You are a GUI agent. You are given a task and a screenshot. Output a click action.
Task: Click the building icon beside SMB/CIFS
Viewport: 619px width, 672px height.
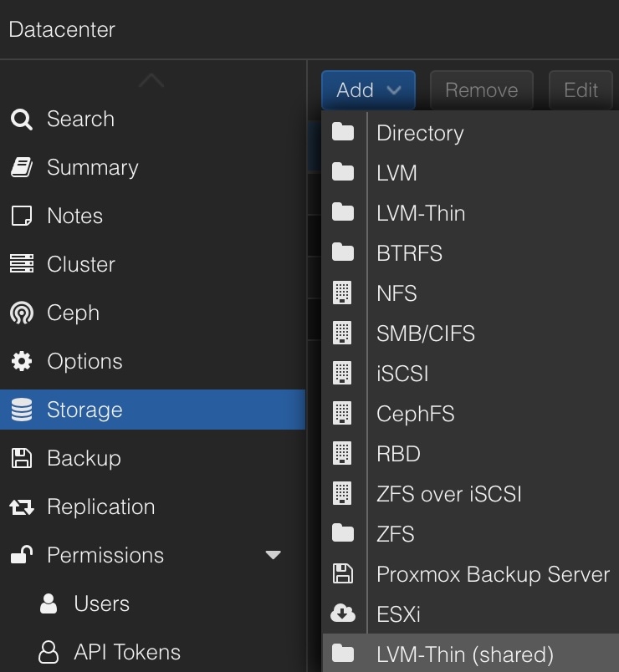342,333
